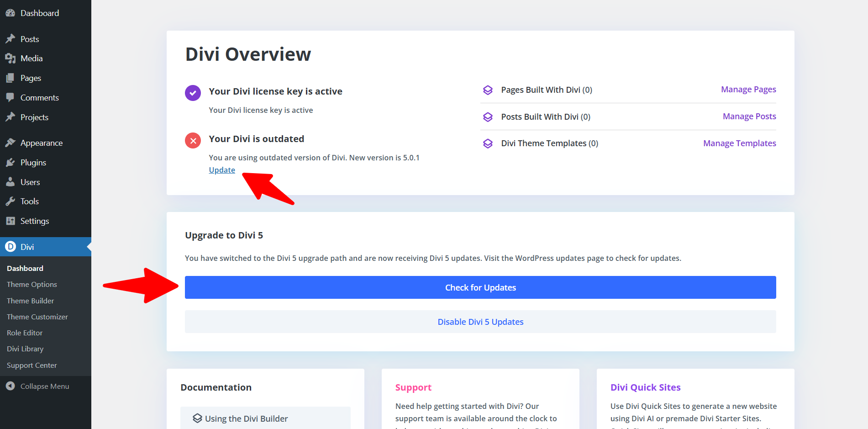
Task: Open the Manage Pages link
Action: (748, 90)
